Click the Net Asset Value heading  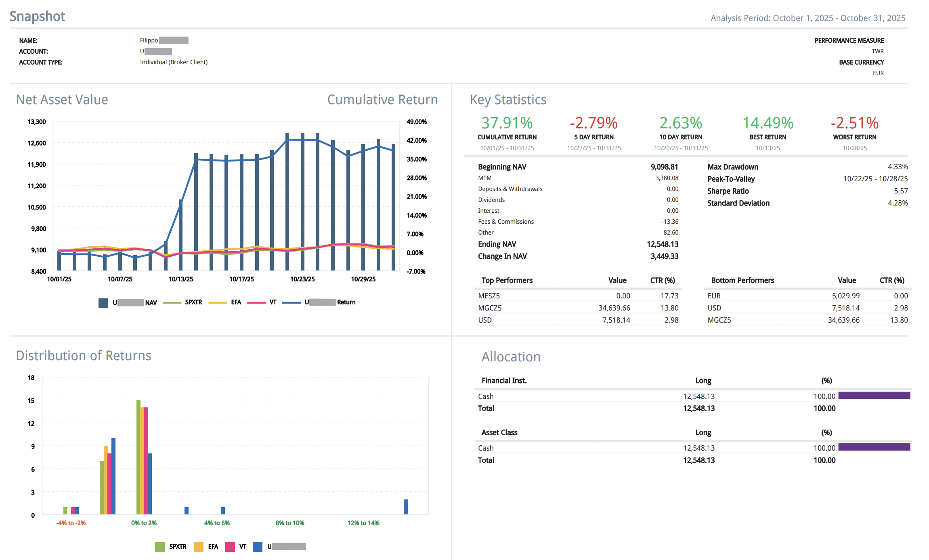62,100
